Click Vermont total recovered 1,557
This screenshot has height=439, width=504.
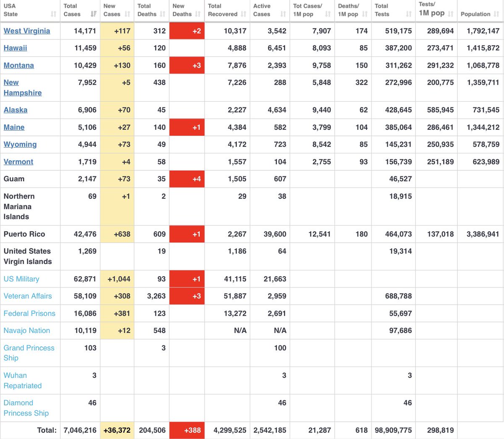click(237, 162)
